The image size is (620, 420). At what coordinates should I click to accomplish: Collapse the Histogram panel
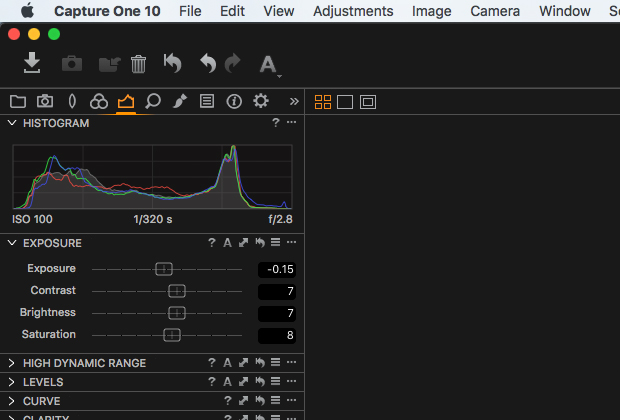point(12,123)
